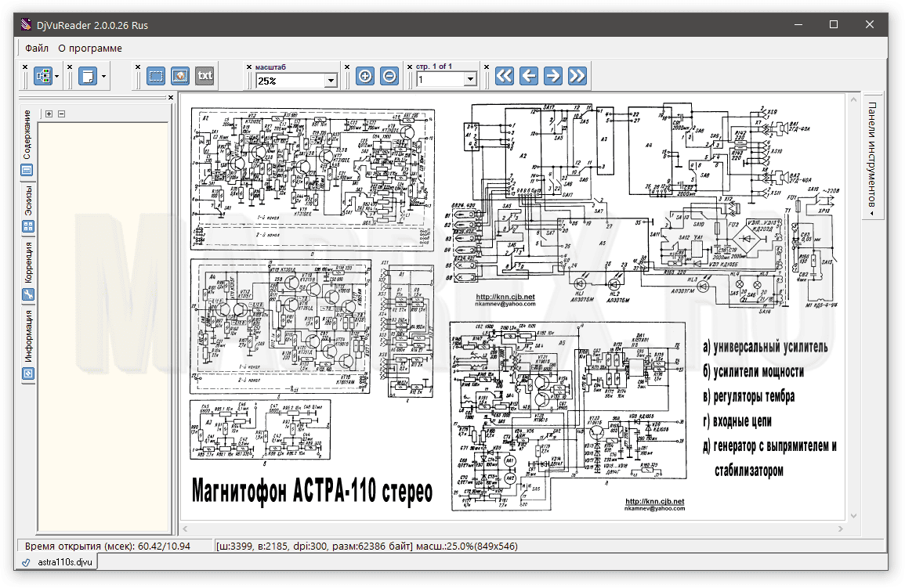
Task: Zoom out with the minus magnifier button
Action: pos(389,76)
